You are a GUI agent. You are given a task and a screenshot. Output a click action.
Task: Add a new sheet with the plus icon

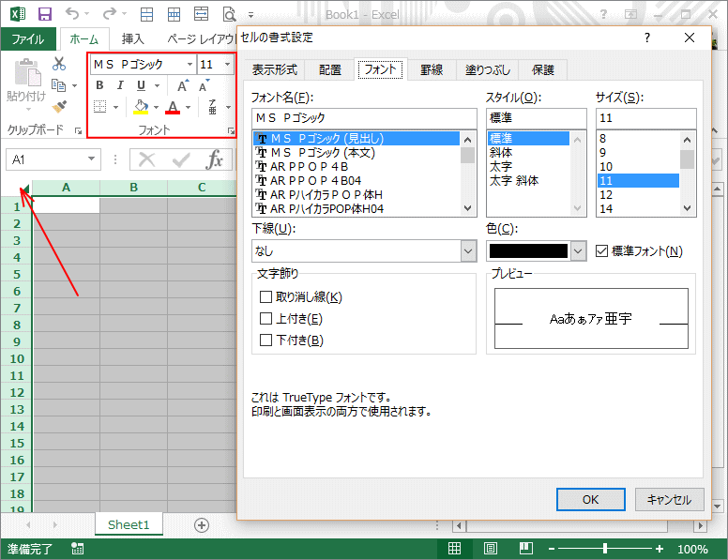tap(201, 524)
